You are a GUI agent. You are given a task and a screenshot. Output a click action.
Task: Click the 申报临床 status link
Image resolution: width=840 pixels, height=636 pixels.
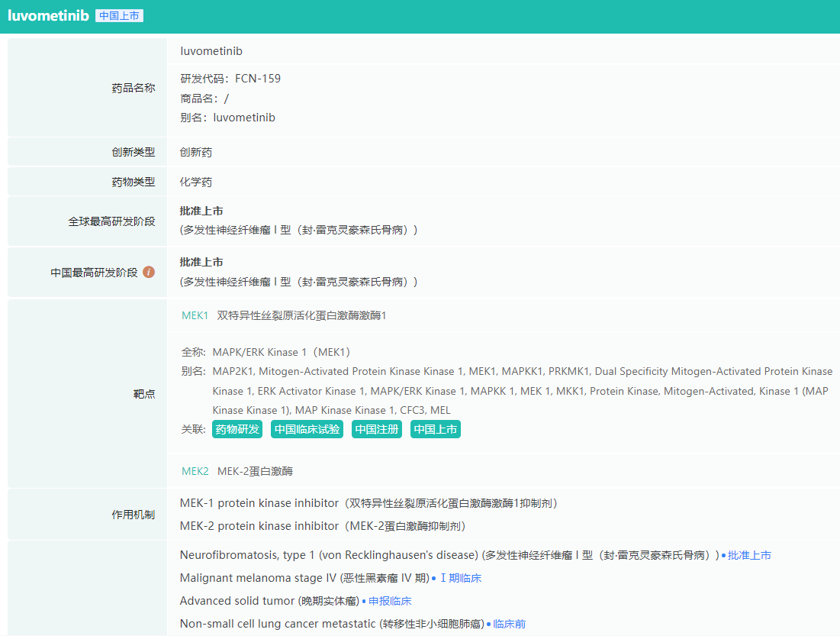coord(390,601)
